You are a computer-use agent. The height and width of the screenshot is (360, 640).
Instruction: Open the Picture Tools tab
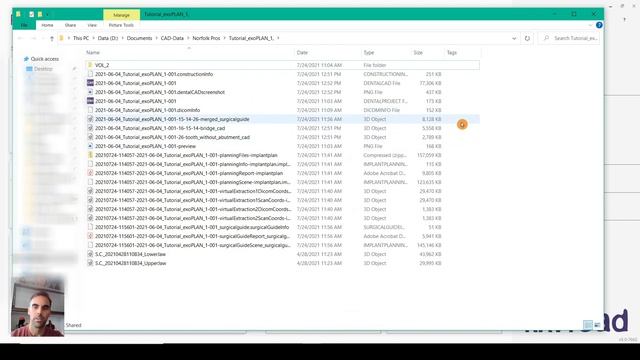point(121,25)
